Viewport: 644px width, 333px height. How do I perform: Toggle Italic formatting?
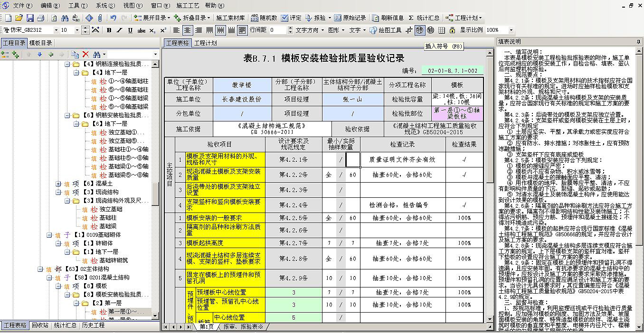pos(119,30)
